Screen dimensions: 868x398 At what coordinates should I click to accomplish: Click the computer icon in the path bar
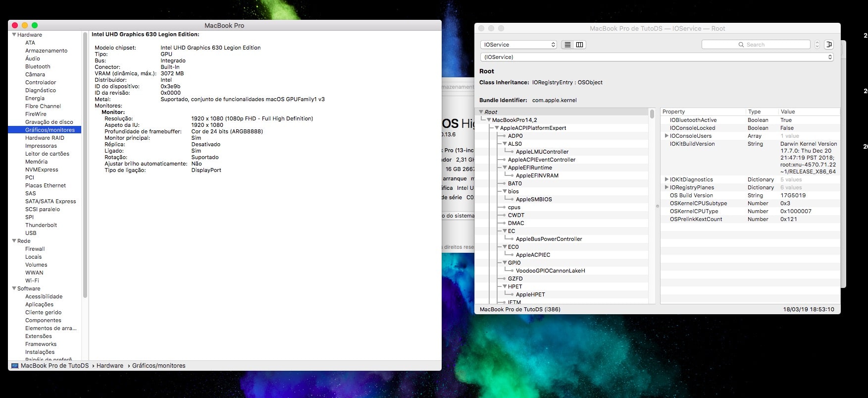pyautogui.click(x=15, y=366)
